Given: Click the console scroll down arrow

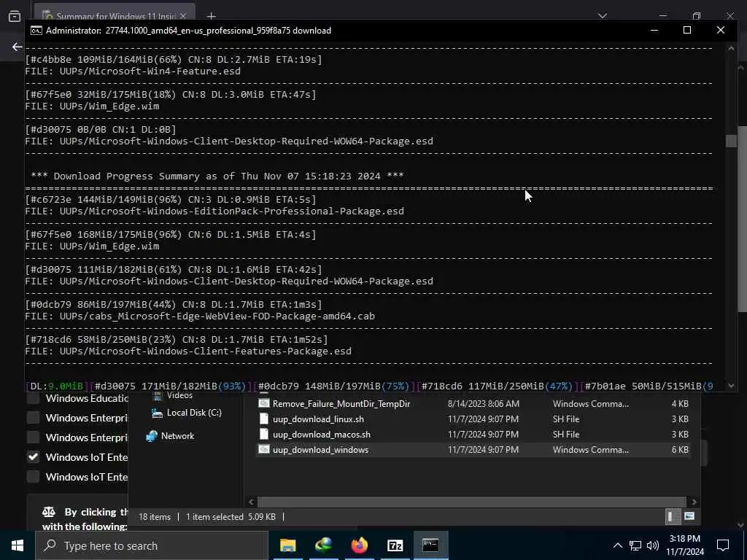Looking at the screenshot, I should (731, 386).
